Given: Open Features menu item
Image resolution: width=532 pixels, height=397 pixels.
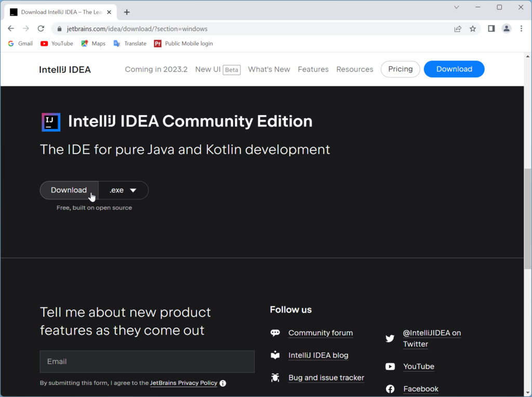Looking at the screenshot, I should point(313,69).
